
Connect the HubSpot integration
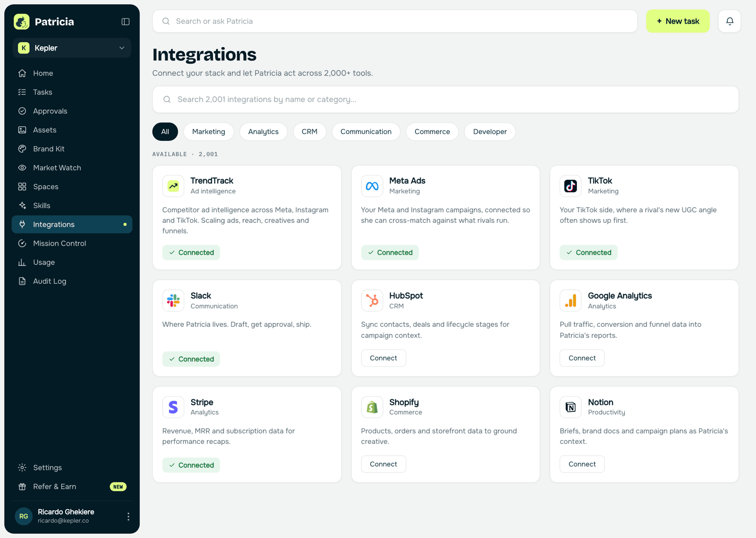[383, 358]
